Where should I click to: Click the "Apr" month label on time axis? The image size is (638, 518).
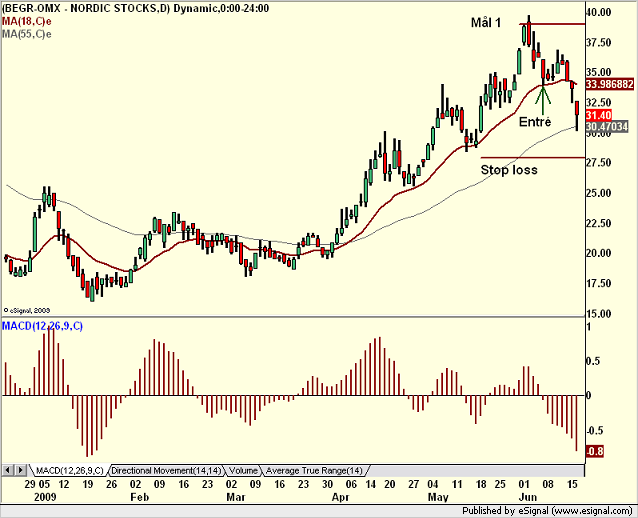pos(341,497)
